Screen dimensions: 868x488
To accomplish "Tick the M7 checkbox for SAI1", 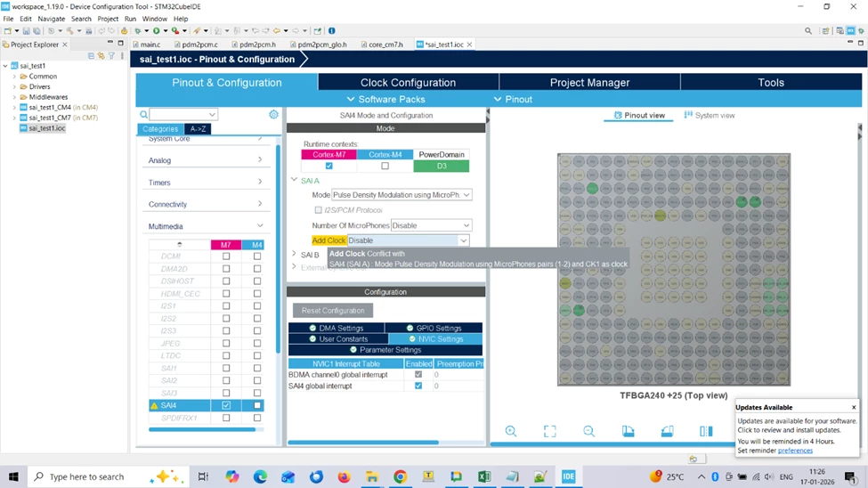I will (226, 368).
